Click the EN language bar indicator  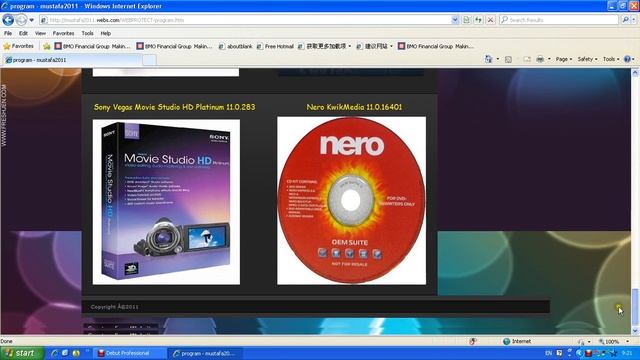(549, 353)
